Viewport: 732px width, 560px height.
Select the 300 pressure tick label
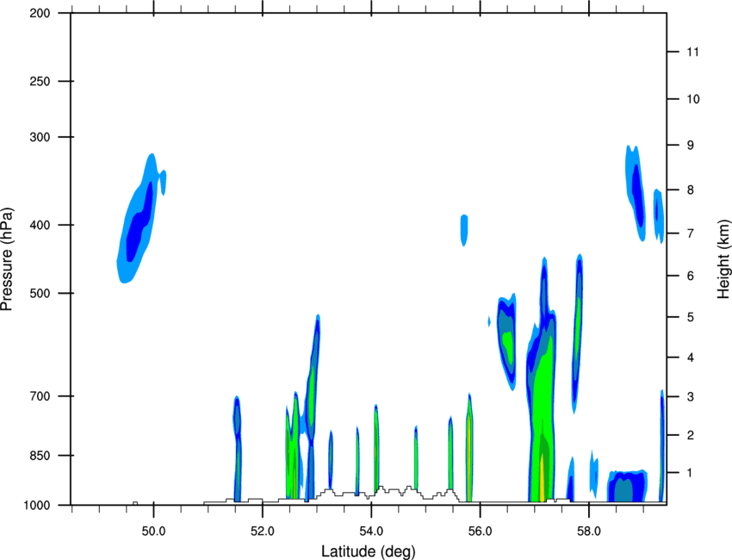[40, 137]
